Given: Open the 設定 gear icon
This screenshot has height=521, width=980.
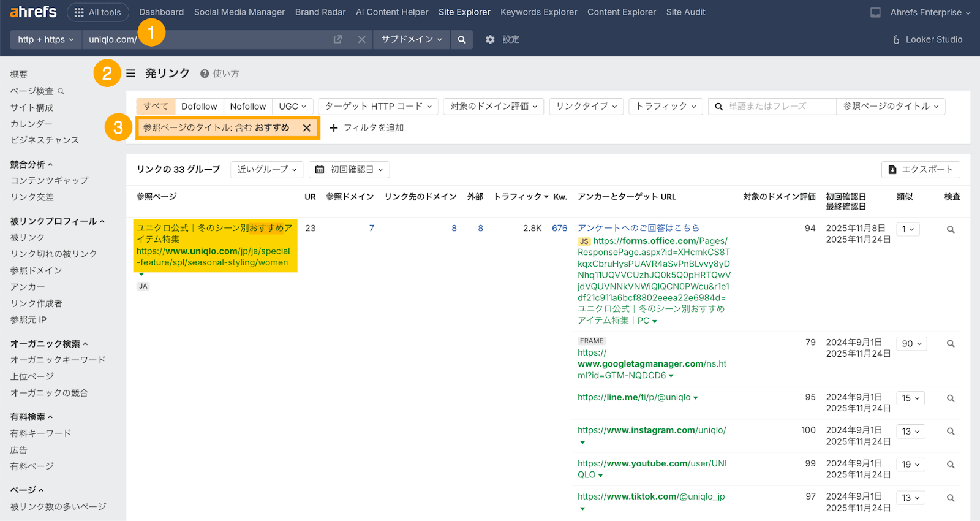Looking at the screenshot, I should [x=490, y=39].
